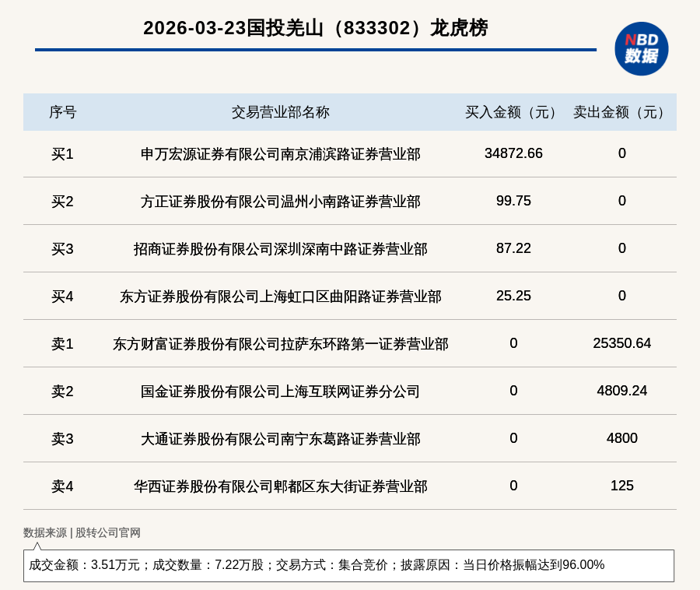700x590 pixels.
Task: Select 东方证券 上海虹口区曲阳路 branch name
Action: (x=280, y=297)
